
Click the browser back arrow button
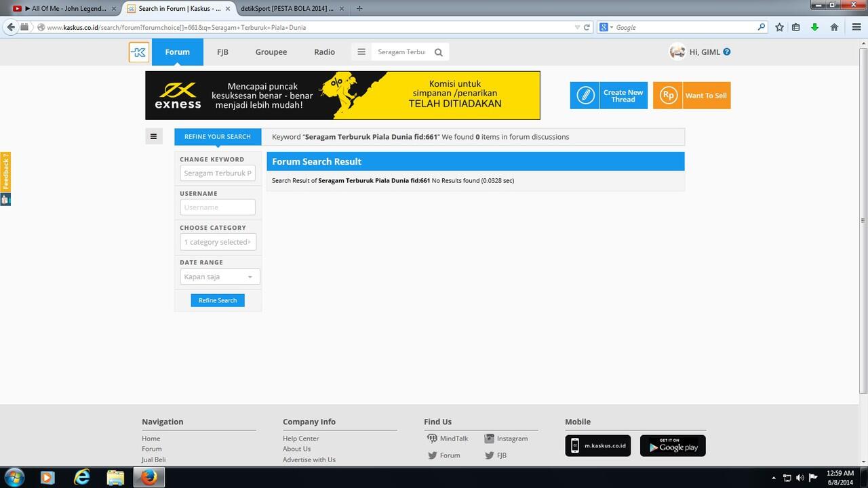pos(11,27)
